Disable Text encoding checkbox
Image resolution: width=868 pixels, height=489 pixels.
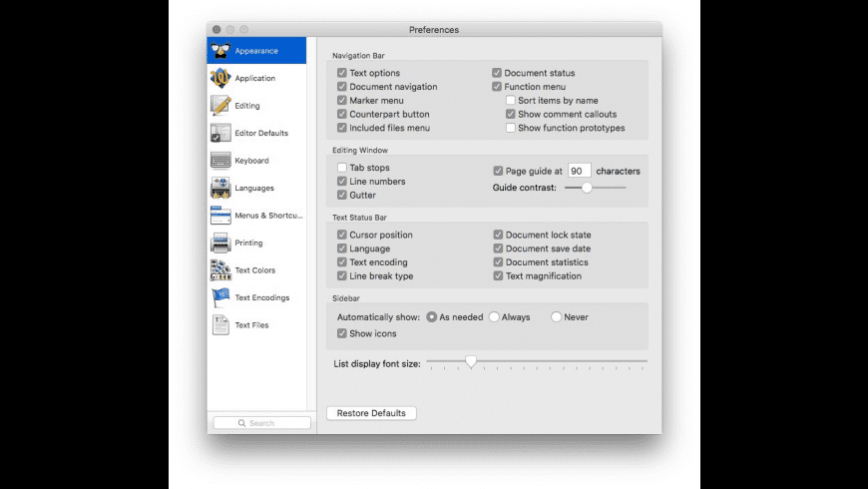342,261
